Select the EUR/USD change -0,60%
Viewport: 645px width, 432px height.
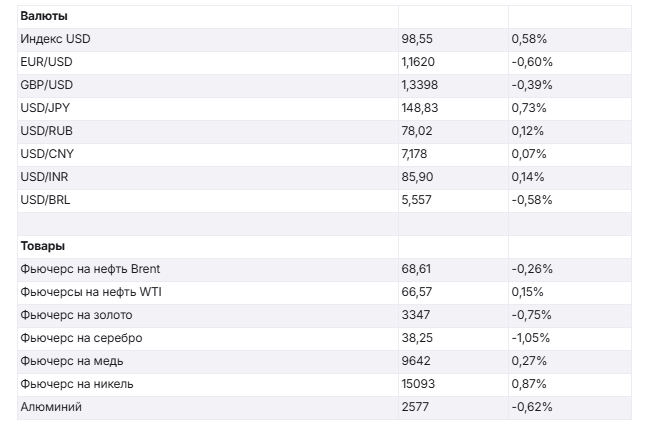pos(531,62)
